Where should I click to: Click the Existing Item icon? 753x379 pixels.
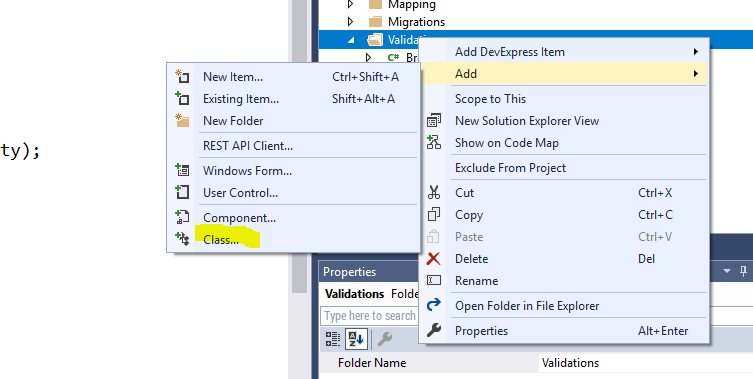pyautogui.click(x=182, y=98)
